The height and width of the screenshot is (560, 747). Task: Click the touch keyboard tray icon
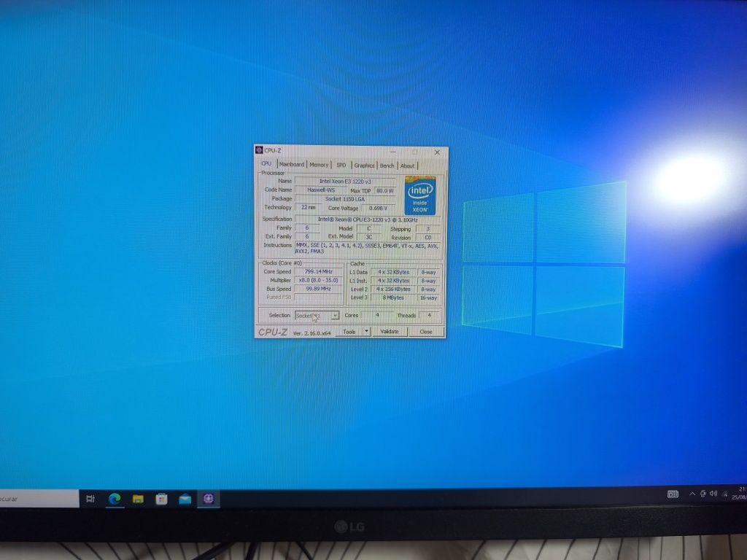point(673,494)
